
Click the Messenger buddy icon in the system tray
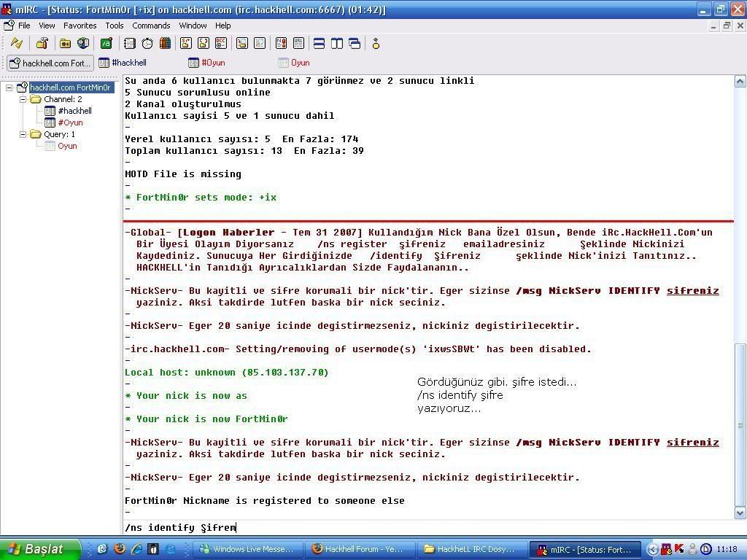tap(693, 549)
